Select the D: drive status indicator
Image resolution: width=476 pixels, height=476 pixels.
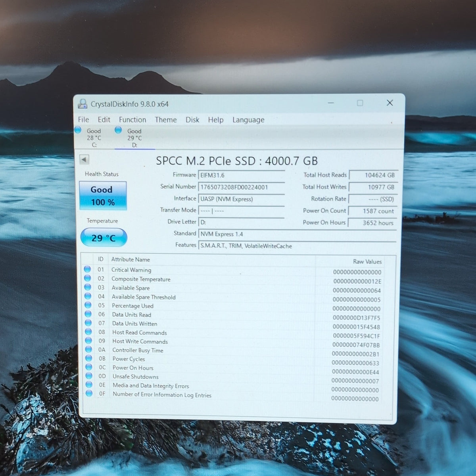(130, 138)
